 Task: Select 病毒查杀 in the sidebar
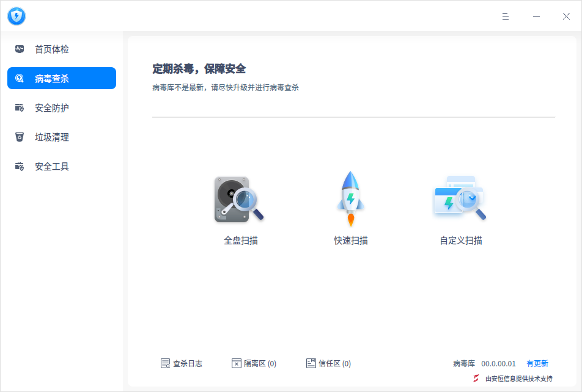click(x=62, y=78)
